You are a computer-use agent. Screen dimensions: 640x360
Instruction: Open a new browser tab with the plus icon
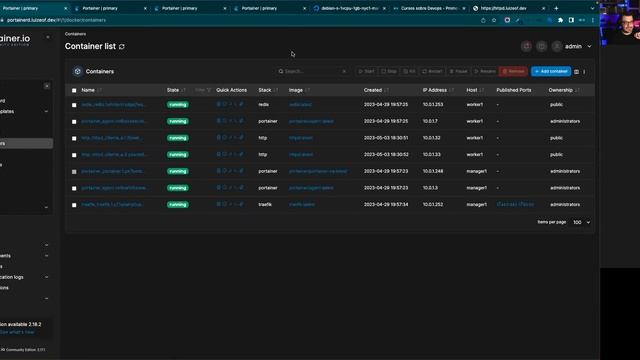coord(556,8)
